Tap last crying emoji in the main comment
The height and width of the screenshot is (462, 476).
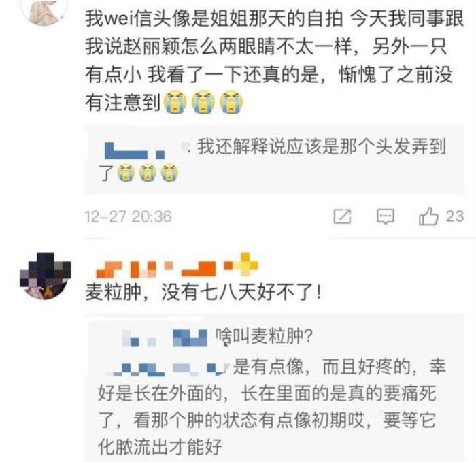(x=231, y=102)
